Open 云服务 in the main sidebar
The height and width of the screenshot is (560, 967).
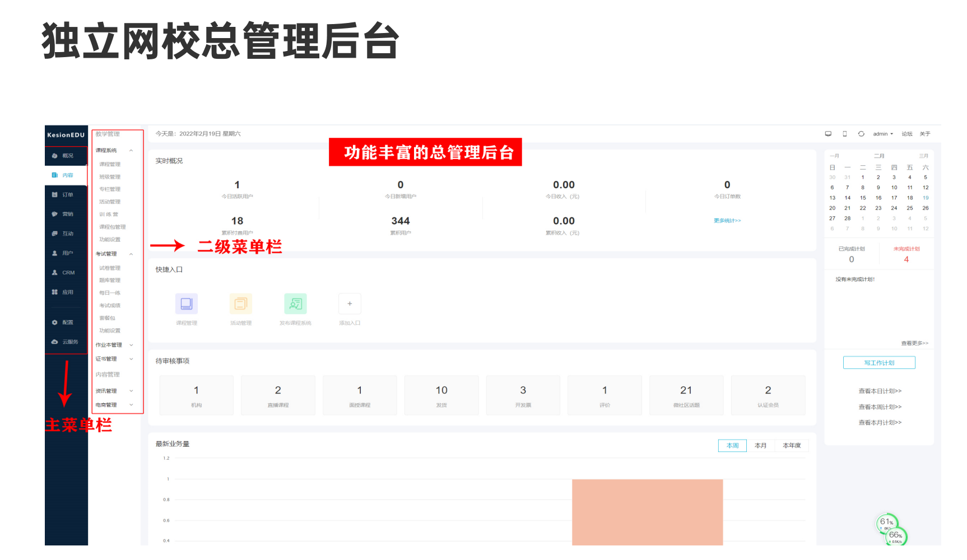[x=66, y=342]
